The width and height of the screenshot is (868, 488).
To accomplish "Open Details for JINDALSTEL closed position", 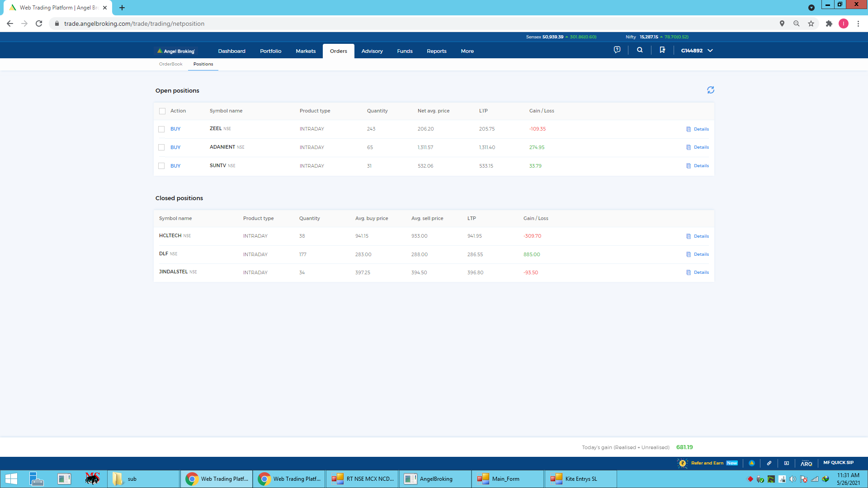I will [698, 272].
